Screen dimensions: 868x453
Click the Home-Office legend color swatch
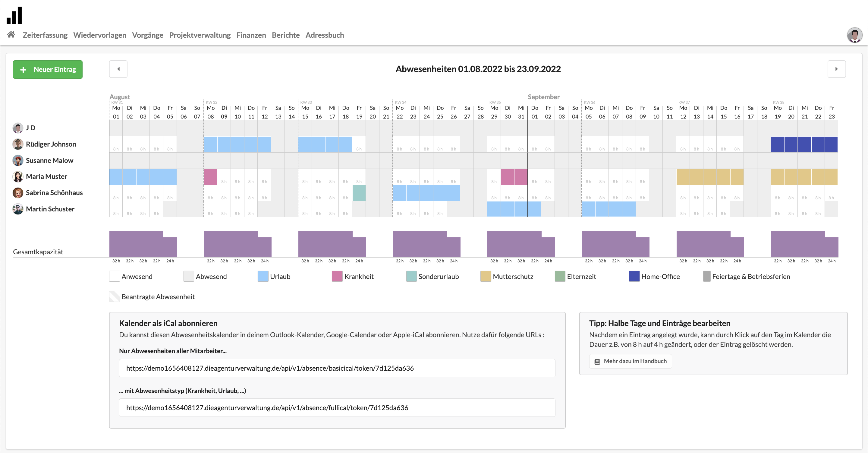634,276
